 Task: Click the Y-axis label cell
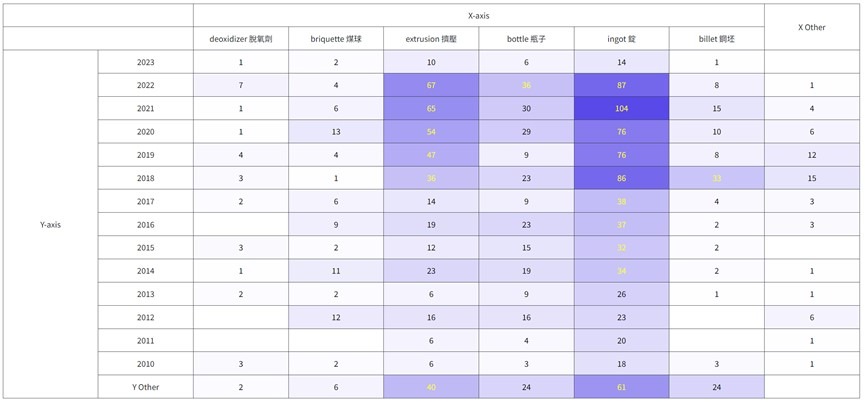[x=50, y=225]
